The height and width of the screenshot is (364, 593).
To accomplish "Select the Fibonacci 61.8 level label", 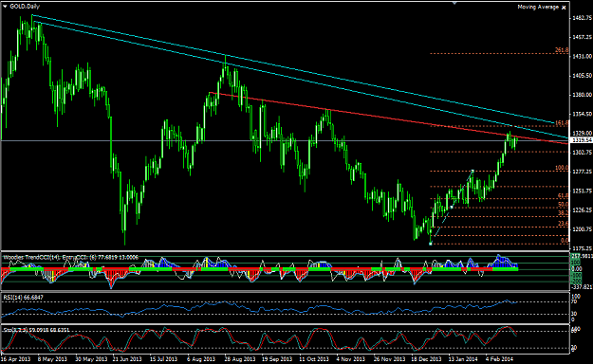I will tap(564, 196).
